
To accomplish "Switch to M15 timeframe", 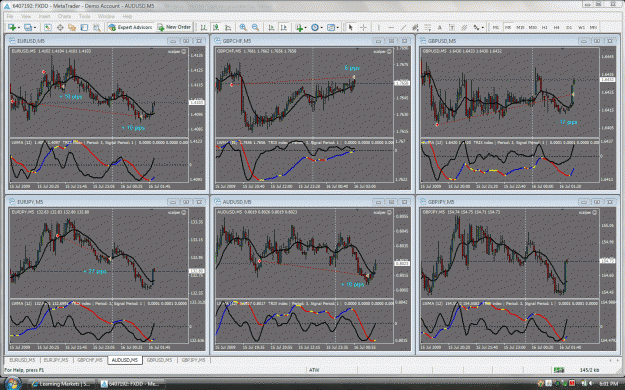I will [x=520, y=27].
